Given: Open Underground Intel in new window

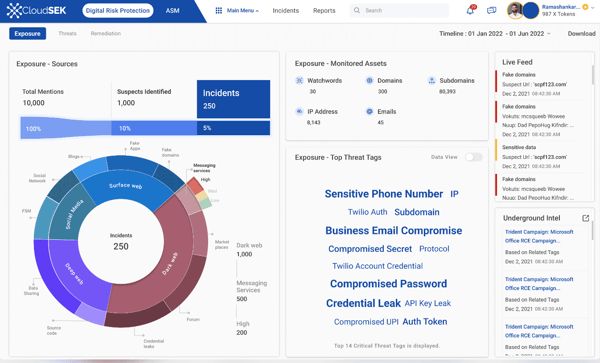Looking at the screenshot, I should [x=585, y=218].
